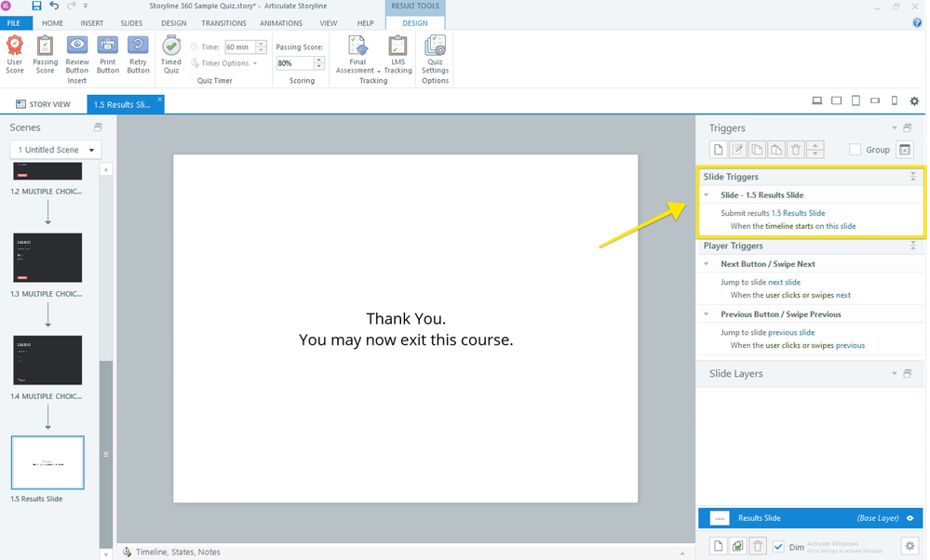Select the 1.3 Multiple Choice slide thumbnail

[47, 258]
